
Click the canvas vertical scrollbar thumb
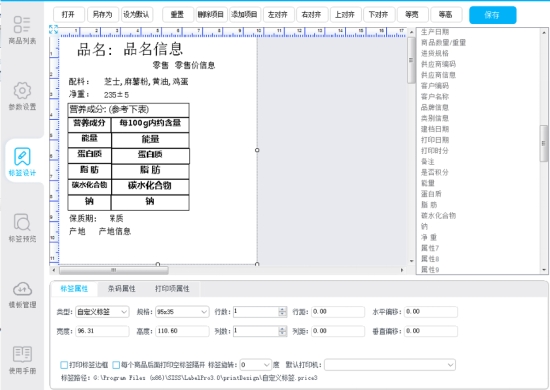[411, 60]
